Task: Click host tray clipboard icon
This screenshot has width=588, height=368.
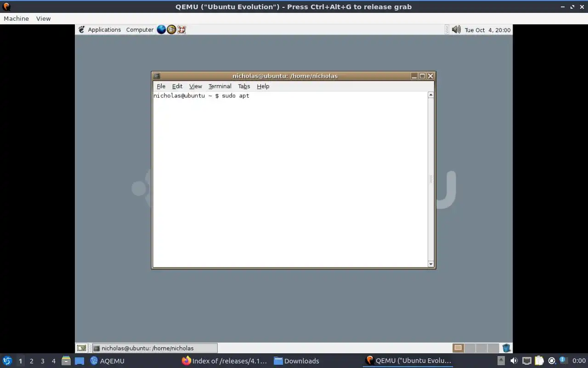Action: (539, 361)
